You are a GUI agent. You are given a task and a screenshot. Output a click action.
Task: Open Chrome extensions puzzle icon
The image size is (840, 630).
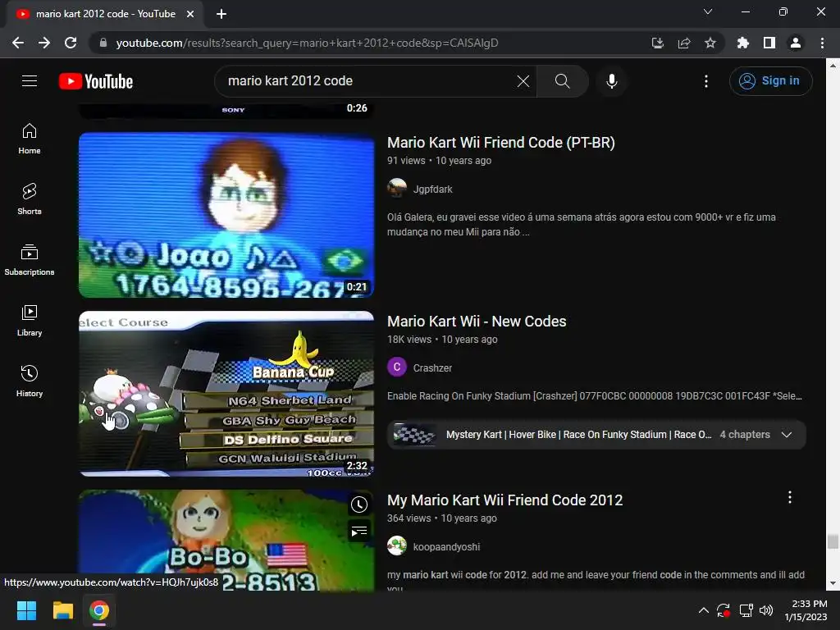pyautogui.click(x=743, y=43)
